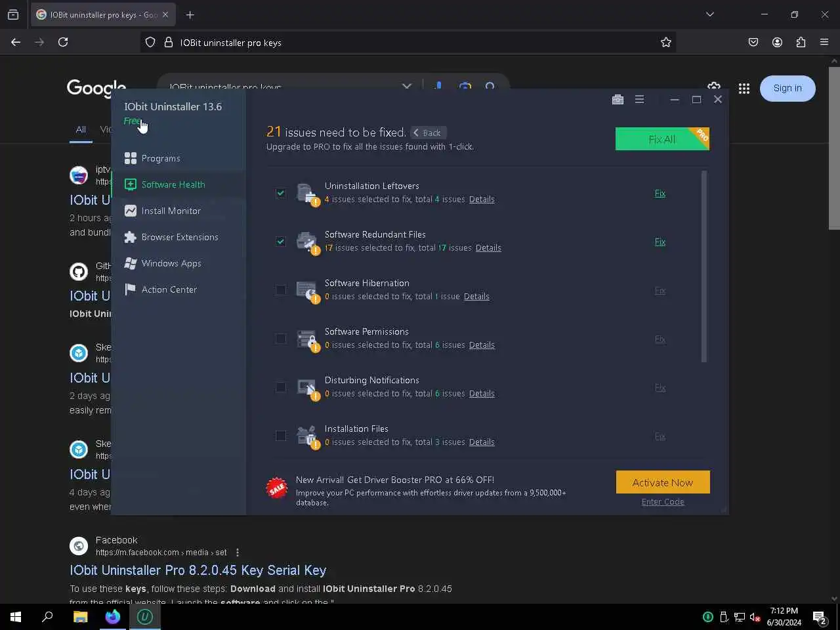Go back in Firefox browser
This screenshot has height=630, width=840.
pyautogui.click(x=16, y=42)
